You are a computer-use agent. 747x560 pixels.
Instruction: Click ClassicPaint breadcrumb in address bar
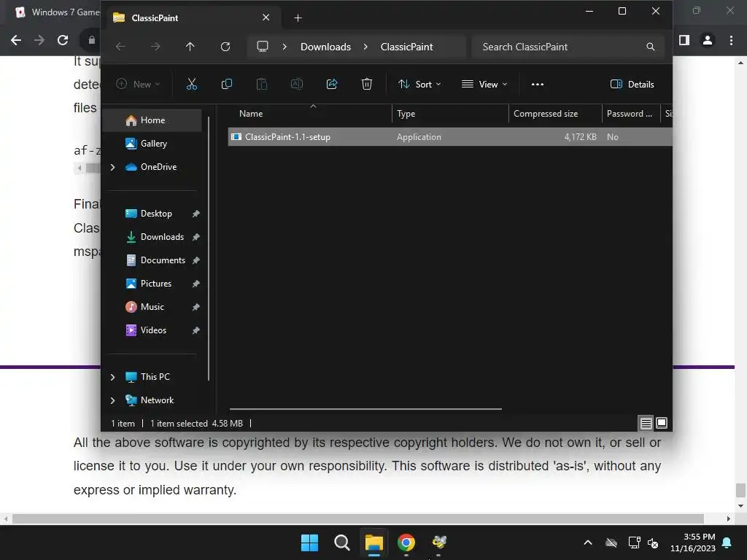coord(406,47)
